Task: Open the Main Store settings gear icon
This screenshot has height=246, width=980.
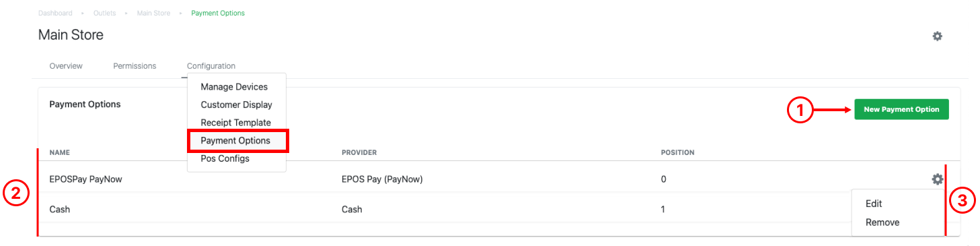Action: coord(937,36)
